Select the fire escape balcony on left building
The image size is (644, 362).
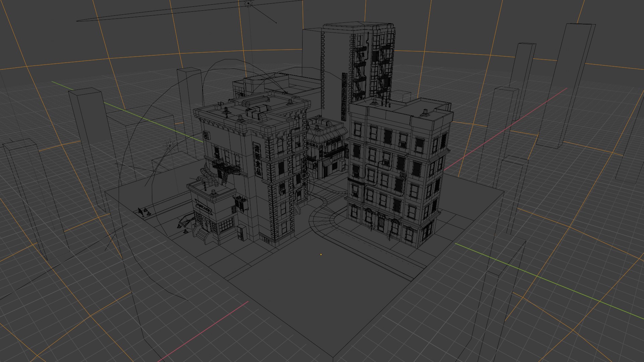[x=226, y=167]
